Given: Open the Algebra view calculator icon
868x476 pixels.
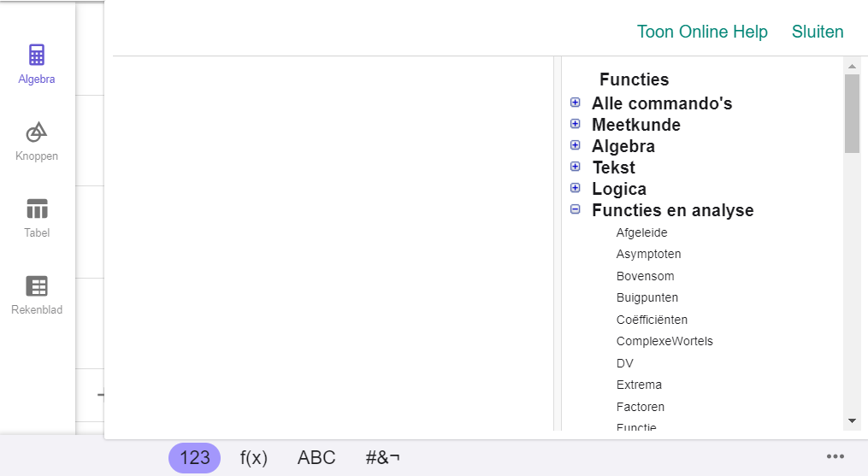Looking at the screenshot, I should click(x=37, y=56).
